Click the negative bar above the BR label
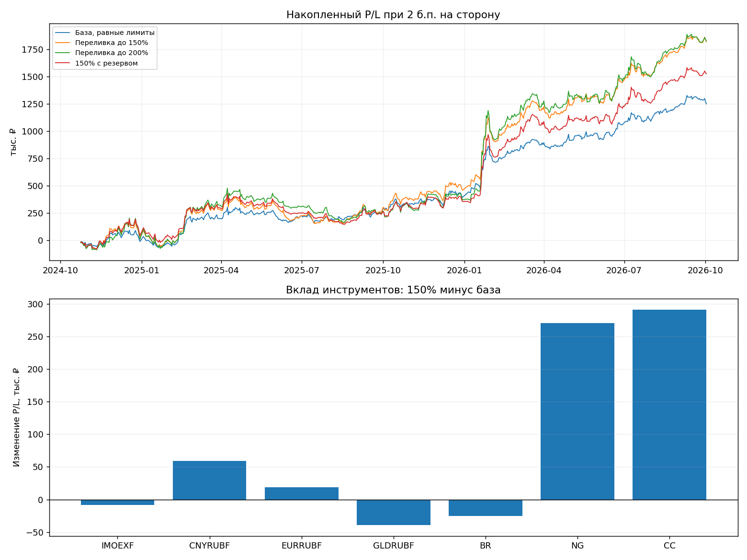Image resolution: width=747 pixels, height=560 pixels. [486, 508]
